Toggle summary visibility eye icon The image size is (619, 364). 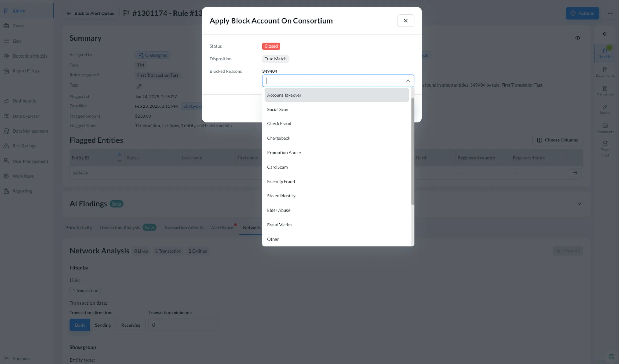tap(577, 38)
